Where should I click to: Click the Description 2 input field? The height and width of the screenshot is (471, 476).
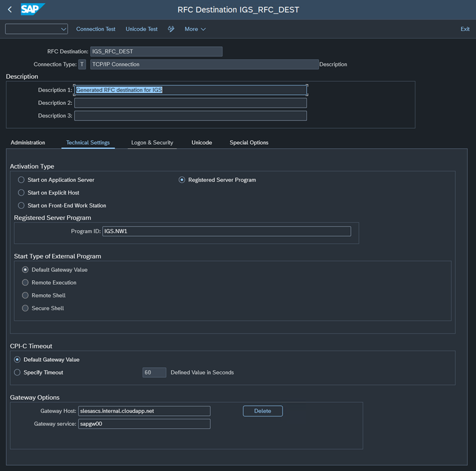click(191, 103)
